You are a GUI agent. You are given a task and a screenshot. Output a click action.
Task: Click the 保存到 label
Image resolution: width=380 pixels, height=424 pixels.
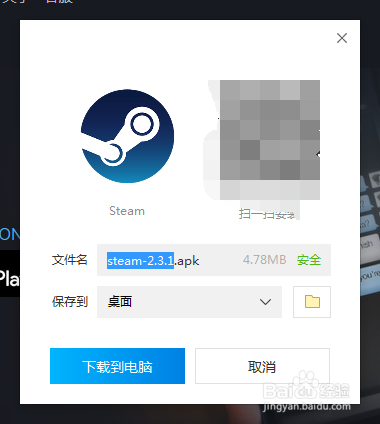70,302
